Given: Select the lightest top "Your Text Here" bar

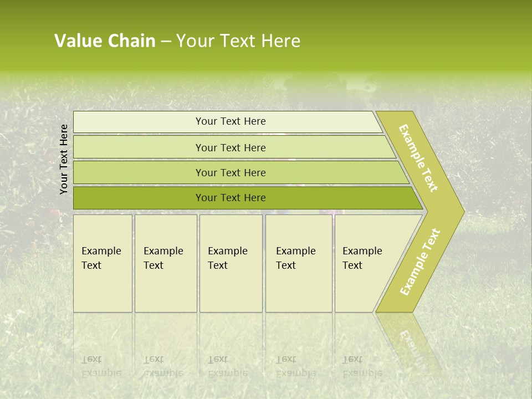Looking at the screenshot, I should click(231, 121).
